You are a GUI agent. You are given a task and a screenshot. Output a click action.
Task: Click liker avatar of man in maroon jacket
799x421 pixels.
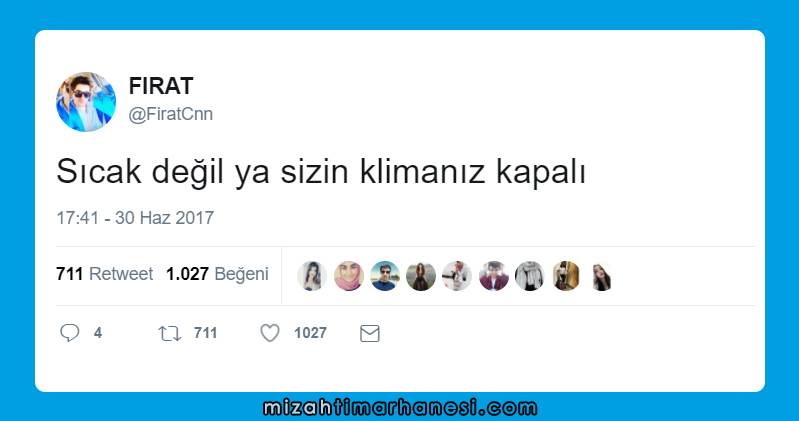[x=494, y=276]
